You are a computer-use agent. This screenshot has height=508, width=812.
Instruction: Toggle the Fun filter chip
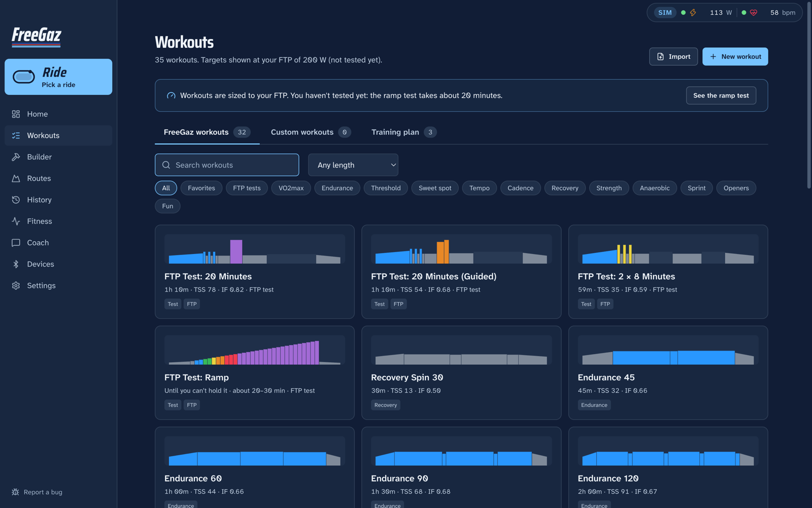pyautogui.click(x=167, y=206)
